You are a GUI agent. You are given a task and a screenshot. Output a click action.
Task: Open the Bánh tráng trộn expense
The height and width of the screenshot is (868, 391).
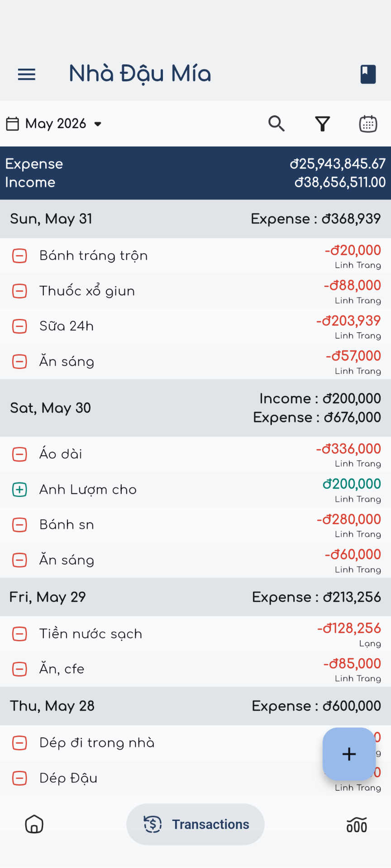coord(195,256)
